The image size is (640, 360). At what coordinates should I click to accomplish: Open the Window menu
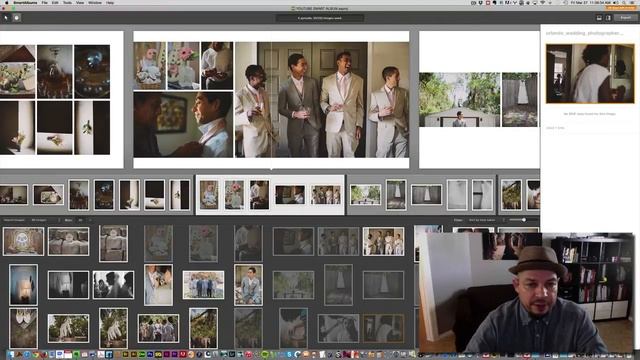click(x=95, y=2)
